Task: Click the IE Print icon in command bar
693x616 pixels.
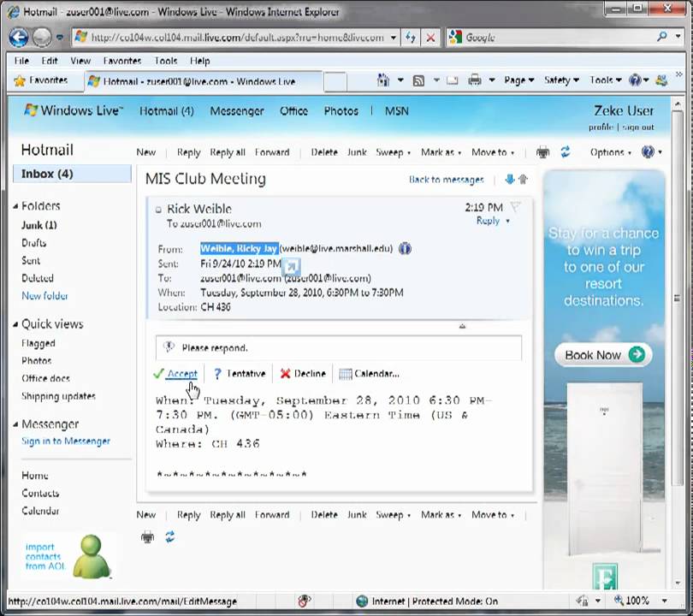Action: (x=475, y=80)
